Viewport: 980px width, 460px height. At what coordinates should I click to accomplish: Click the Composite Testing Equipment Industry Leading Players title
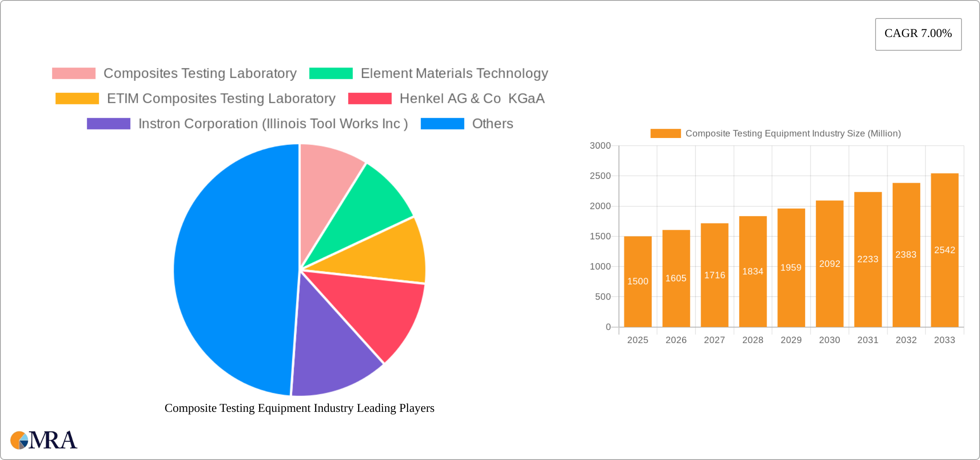pyautogui.click(x=299, y=408)
